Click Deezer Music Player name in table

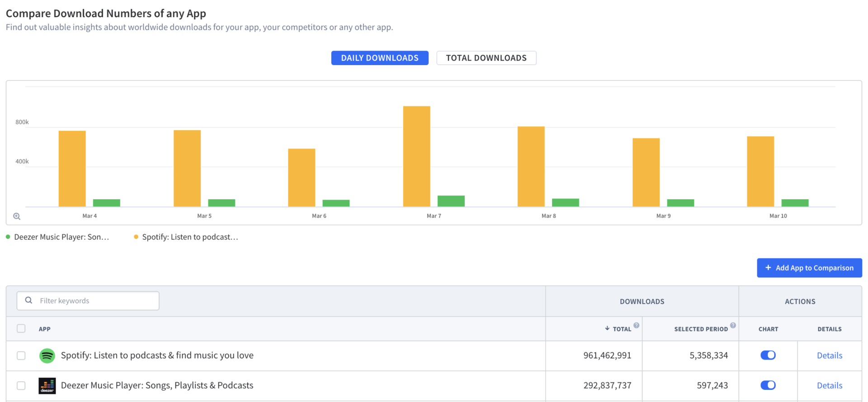[x=157, y=385]
